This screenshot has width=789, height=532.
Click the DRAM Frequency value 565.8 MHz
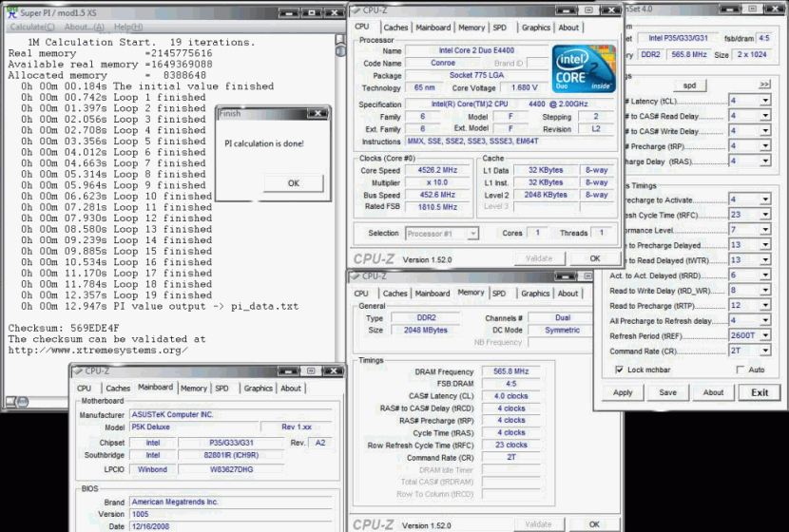coord(510,371)
